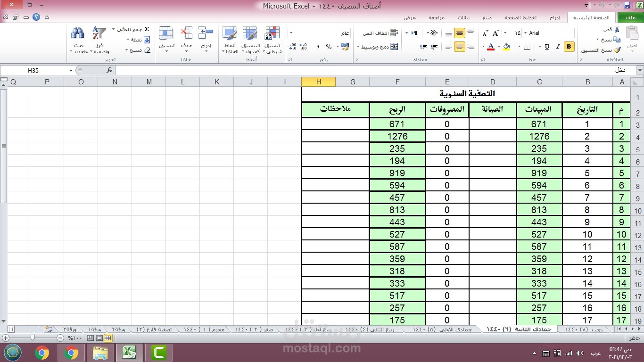Select column H header
This screenshot has height=362, width=644.
319,82
